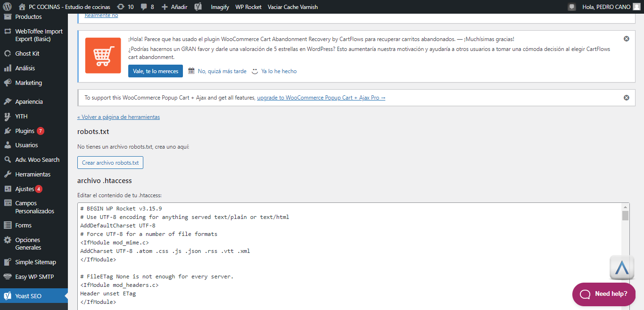Click the .htaccess textarea scrollbar thumb

coord(625,216)
